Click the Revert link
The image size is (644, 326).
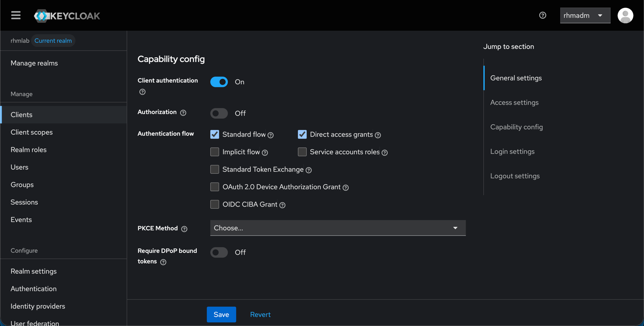(x=260, y=314)
